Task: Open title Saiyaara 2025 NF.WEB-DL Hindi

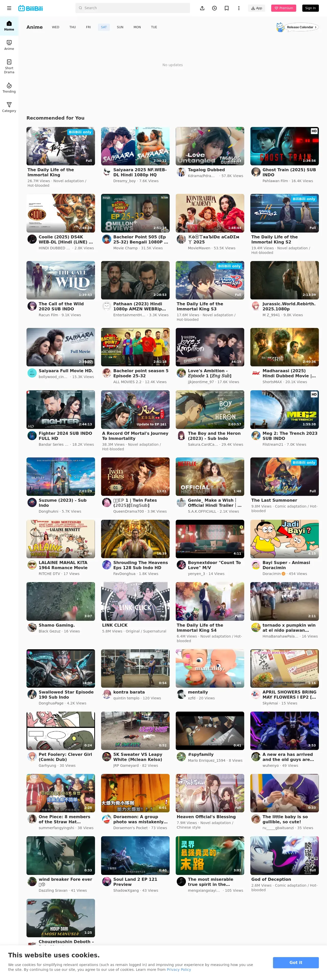Action: tap(141, 172)
